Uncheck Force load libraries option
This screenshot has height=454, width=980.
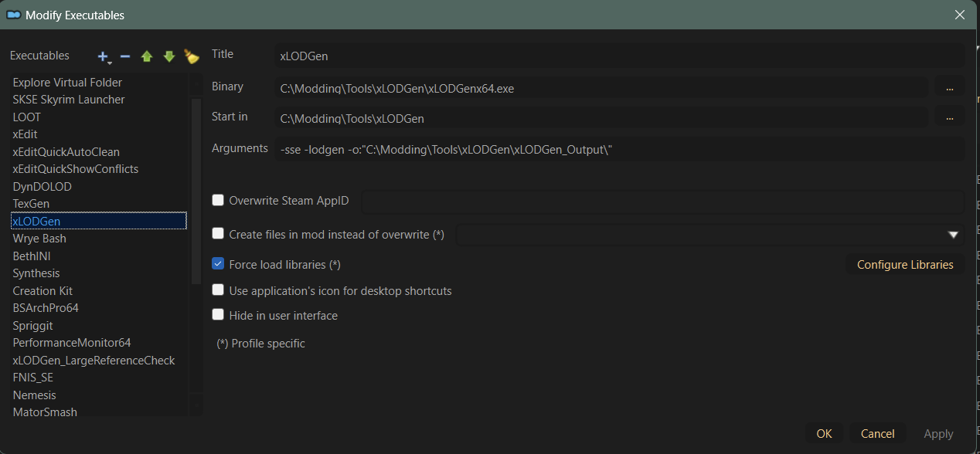pyautogui.click(x=218, y=264)
